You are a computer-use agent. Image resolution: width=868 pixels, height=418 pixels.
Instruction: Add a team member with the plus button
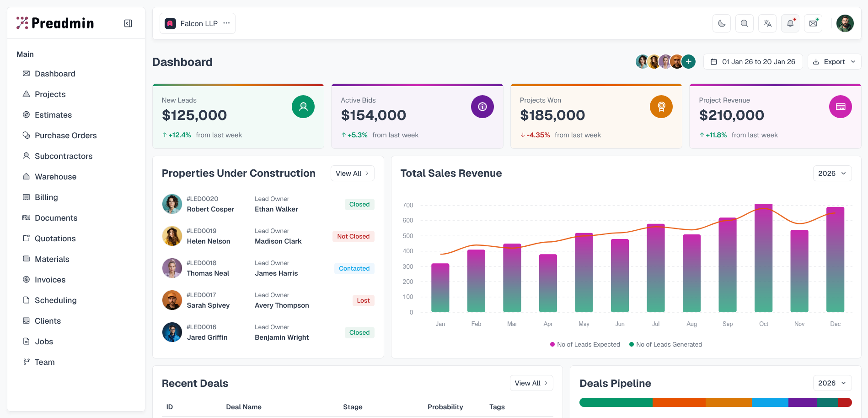(x=688, y=62)
